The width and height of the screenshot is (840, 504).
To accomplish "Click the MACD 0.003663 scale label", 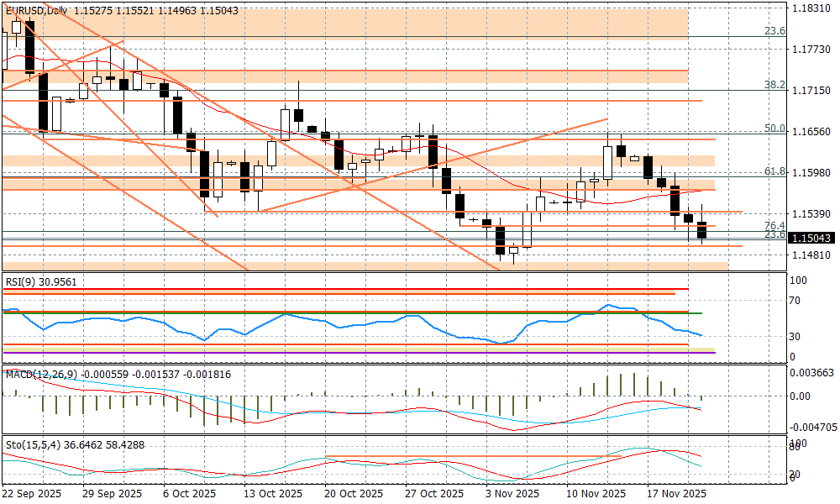I will point(813,373).
